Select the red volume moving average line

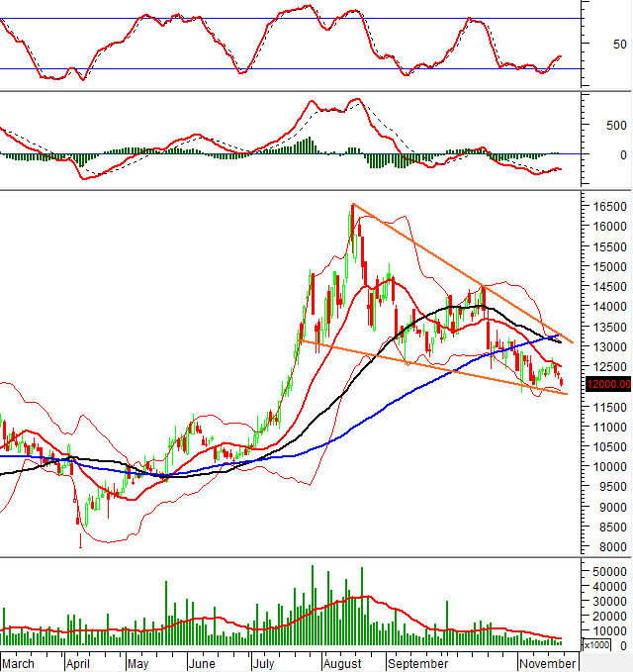coord(198,620)
